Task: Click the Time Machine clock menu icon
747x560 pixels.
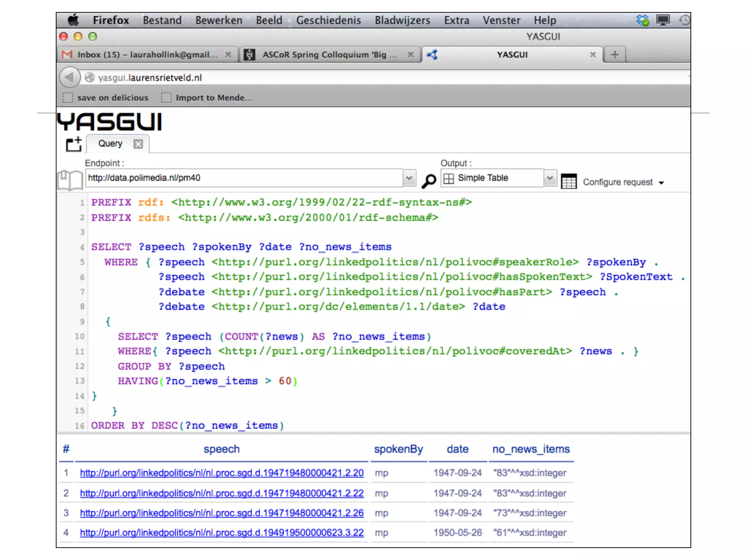Action: [x=684, y=20]
